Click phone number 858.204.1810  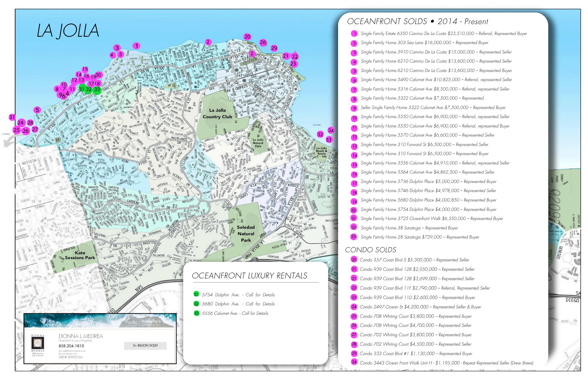71,346
